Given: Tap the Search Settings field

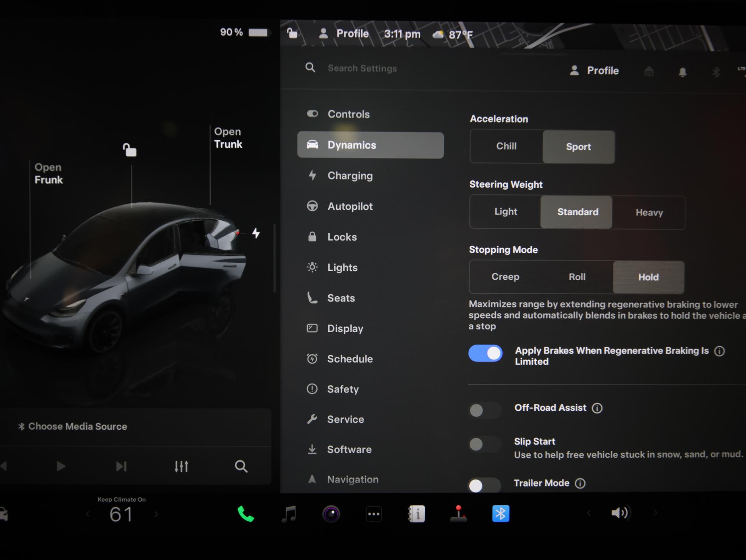Looking at the screenshot, I should point(362,68).
